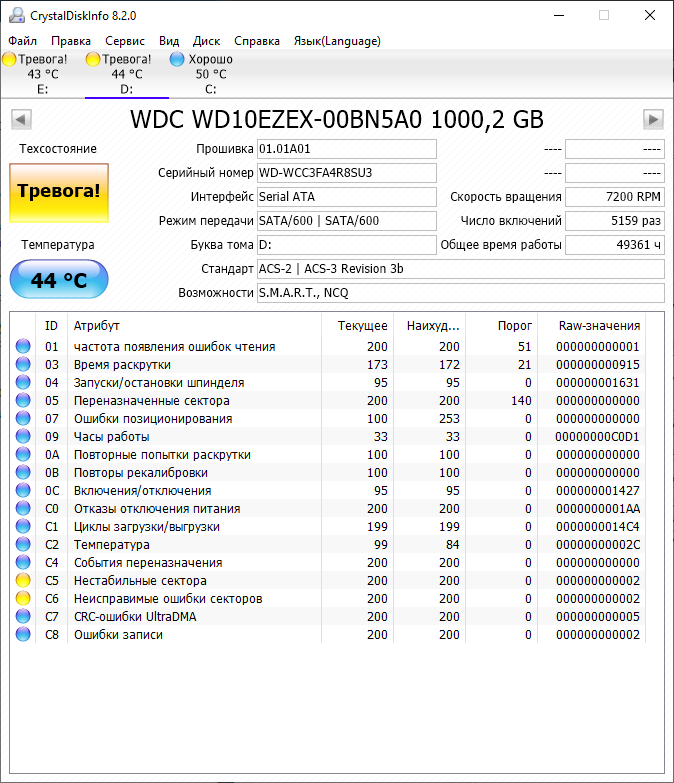Viewport: 674px width, 783px height.
Task: Click the drive title WDC WD10EZEX-00BN5A0 1000,2 GB
Action: point(337,119)
